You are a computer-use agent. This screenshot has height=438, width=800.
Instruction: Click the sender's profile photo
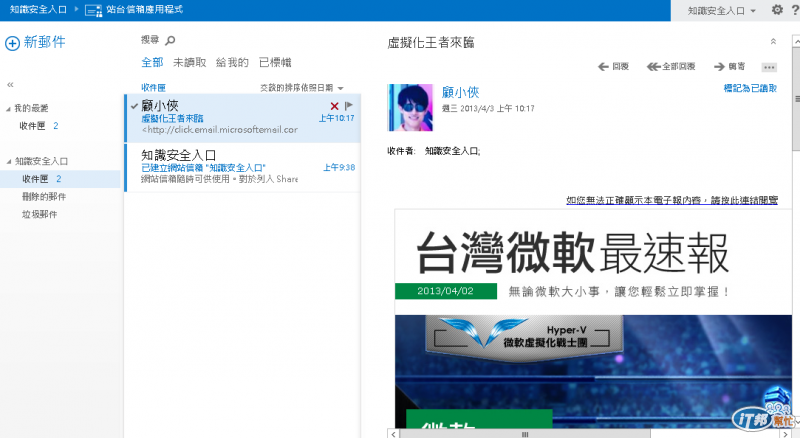coord(410,108)
